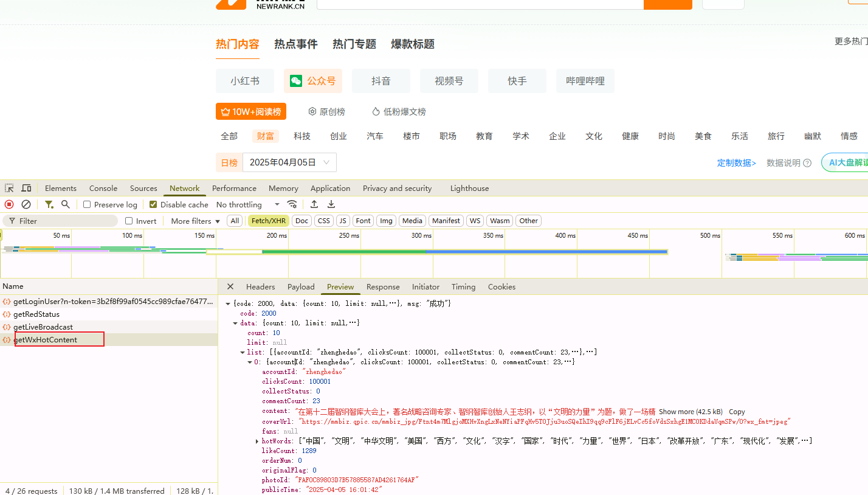Choose the 小红书 platform button
868x495 pixels.
point(245,81)
